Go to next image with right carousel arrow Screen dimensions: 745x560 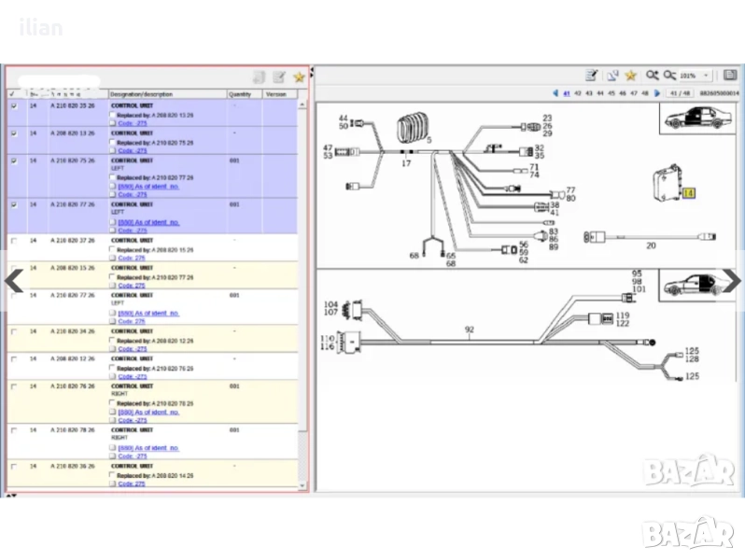[x=729, y=279]
